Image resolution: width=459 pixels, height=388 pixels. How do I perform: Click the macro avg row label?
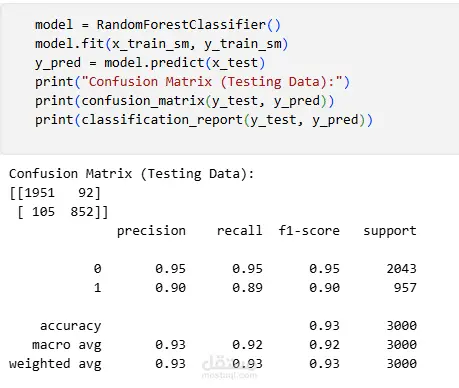click(x=67, y=345)
